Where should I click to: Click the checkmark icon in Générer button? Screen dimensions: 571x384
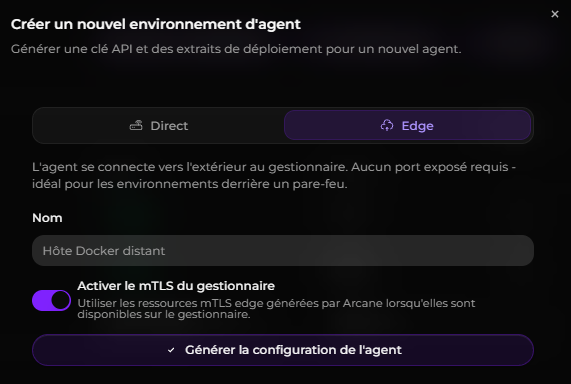tap(171, 350)
